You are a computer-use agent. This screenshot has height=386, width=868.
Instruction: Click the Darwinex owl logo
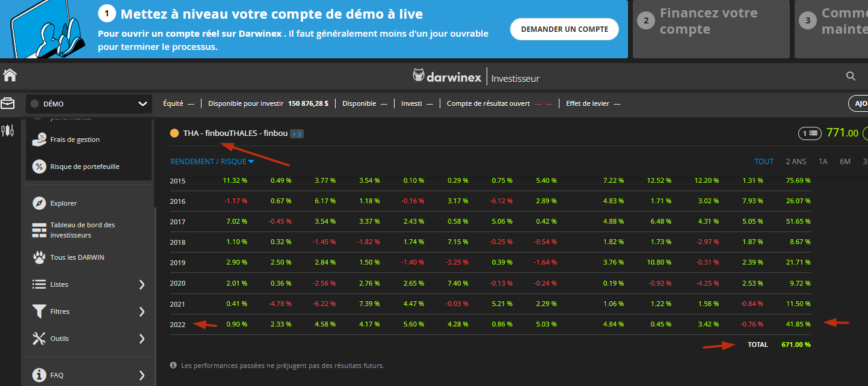click(x=419, y=76)
